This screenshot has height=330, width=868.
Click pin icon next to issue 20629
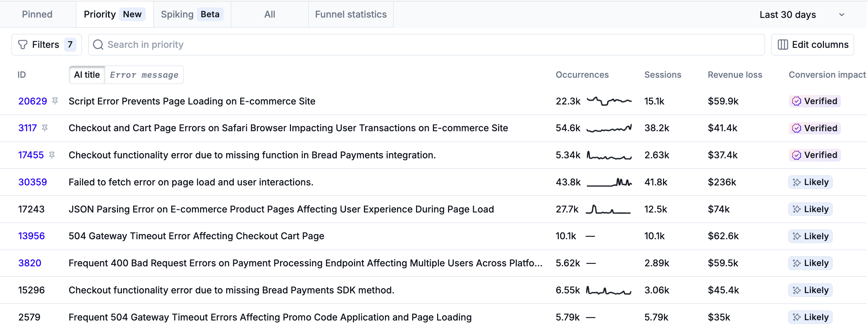pyautogui.click(x=55, y=101)
